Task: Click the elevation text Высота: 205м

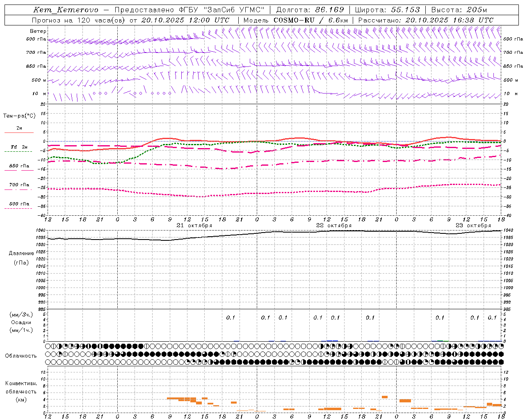Action: (x=459, y=10)
